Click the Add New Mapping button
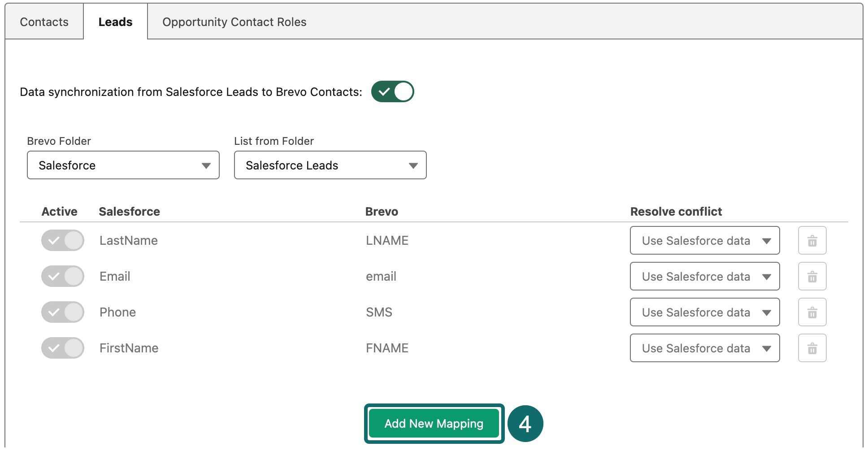This screenshot has width=868, height=451. tap(434, 424)
